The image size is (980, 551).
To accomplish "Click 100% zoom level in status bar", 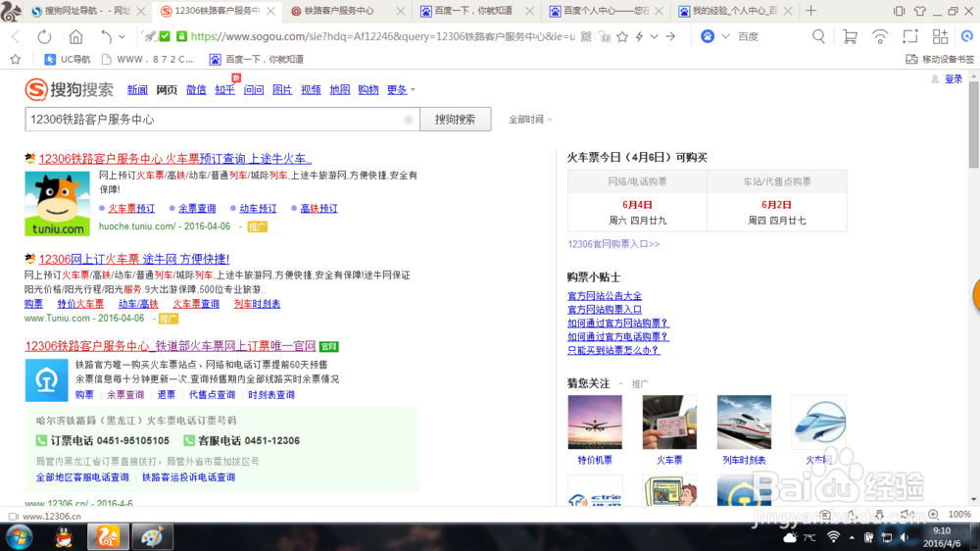I will [x=959, y=514].
